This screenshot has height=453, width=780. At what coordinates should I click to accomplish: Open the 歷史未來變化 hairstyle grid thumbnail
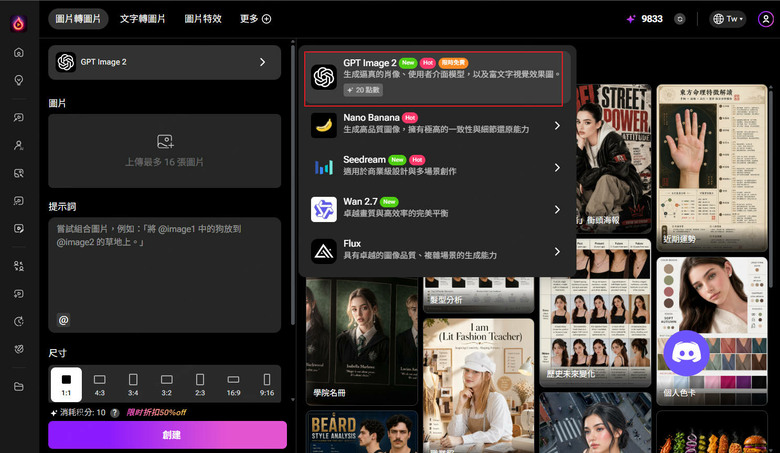click(595, 312)
